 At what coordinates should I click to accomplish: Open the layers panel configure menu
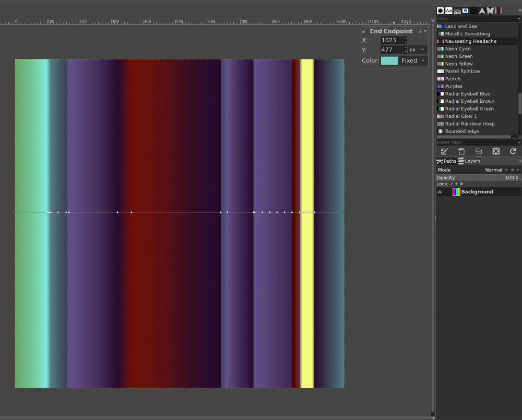click(x=519, y=161)
